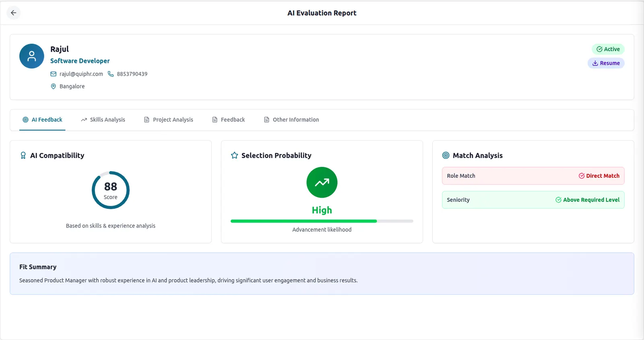Image resolution: width=644 pixels, height=340 pixels.
Task: Click 'Based on skills & experience analysis' text
Action: [111, 226]
